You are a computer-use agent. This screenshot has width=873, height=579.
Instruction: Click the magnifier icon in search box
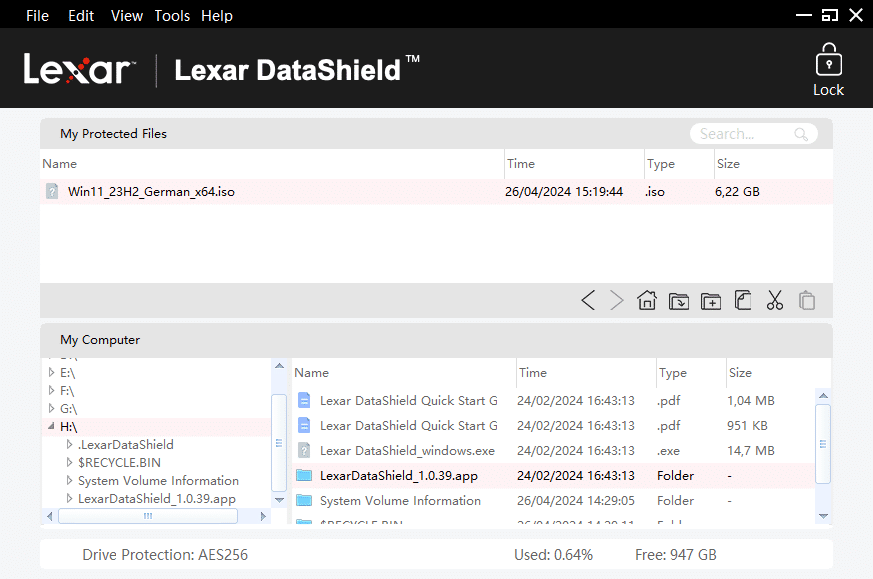(801, 134)
